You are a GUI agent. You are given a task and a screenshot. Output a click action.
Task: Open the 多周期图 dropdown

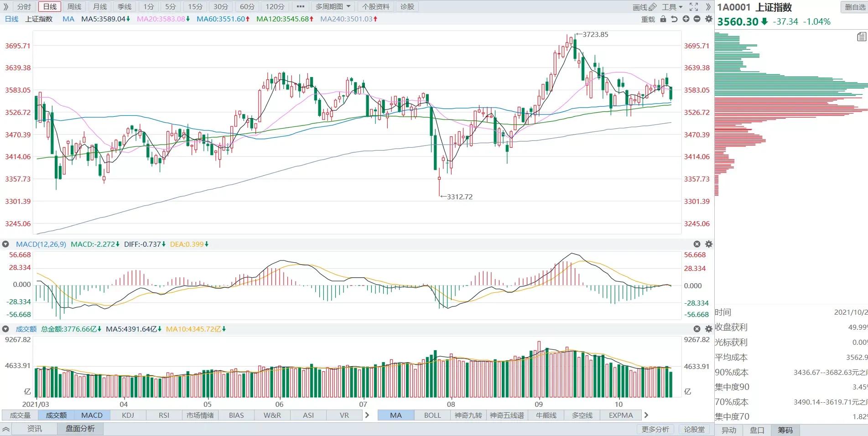click(x=333, y=7)
